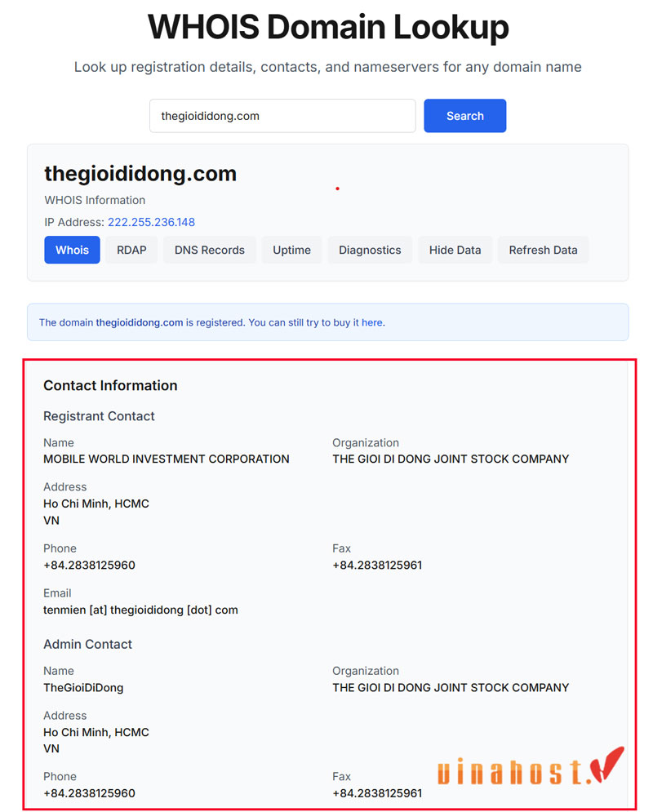The height and width of the screenshot is (812, 653).
Task: Focus the domain search input field
Action: tap(282, 116)
